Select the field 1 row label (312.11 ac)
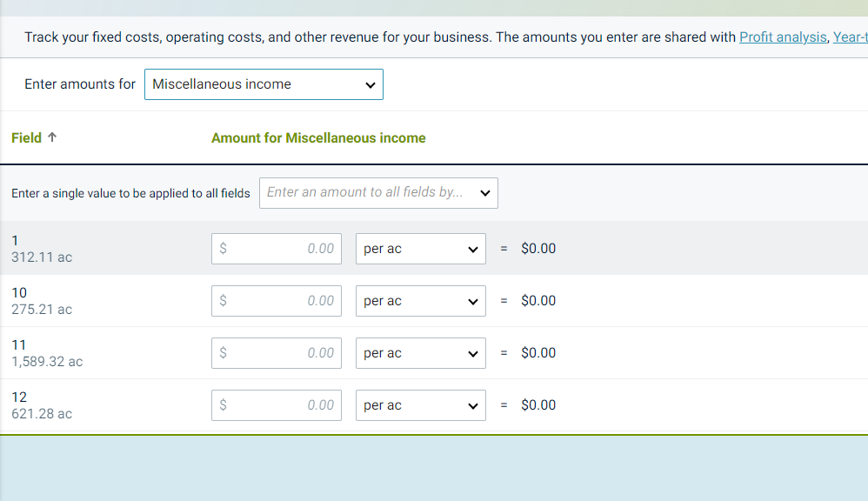The height and width of the screenshot is (501, 868). (42, 249)
